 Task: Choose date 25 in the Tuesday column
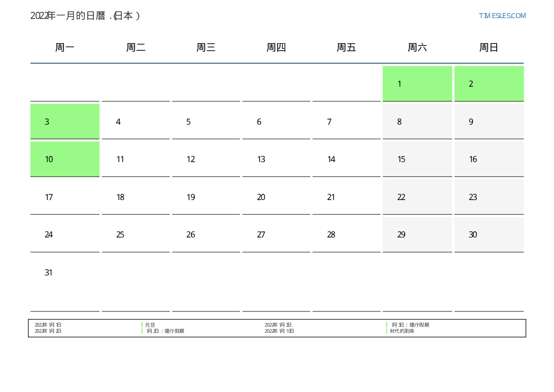click(136, 235)
